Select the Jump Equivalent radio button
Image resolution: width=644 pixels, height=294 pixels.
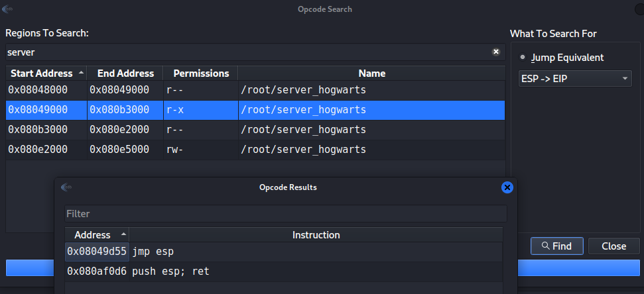[523, 58]
